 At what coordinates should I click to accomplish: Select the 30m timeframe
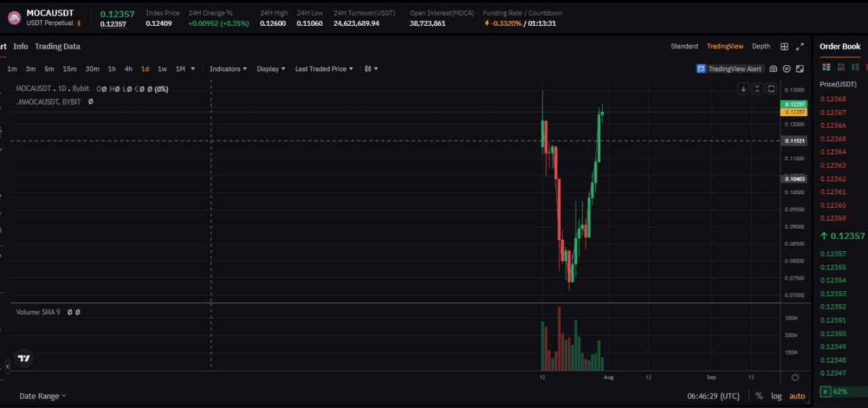[x=92, y=69]
